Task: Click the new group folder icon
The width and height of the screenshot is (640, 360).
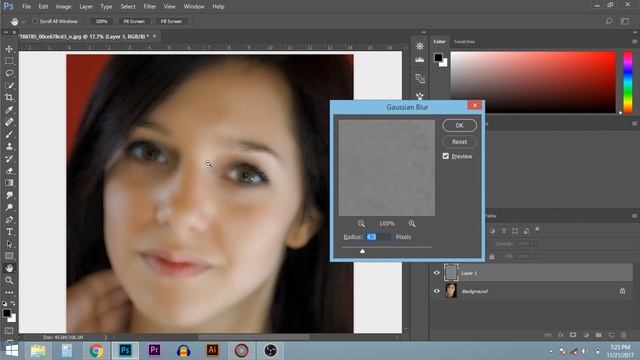Action: (x=598, y=335)
